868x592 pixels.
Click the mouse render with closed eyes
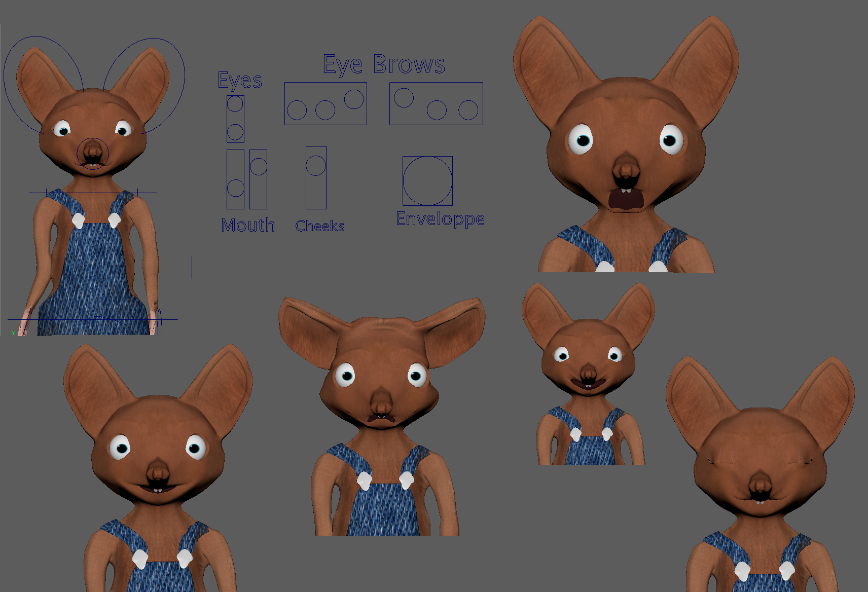pyautogui.click(x=761, y=474)
